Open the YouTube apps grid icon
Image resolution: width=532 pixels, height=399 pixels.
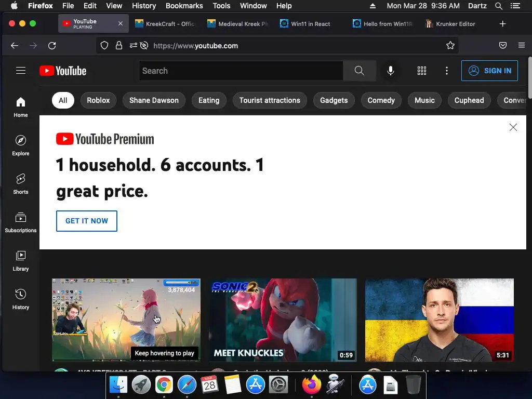422,71
